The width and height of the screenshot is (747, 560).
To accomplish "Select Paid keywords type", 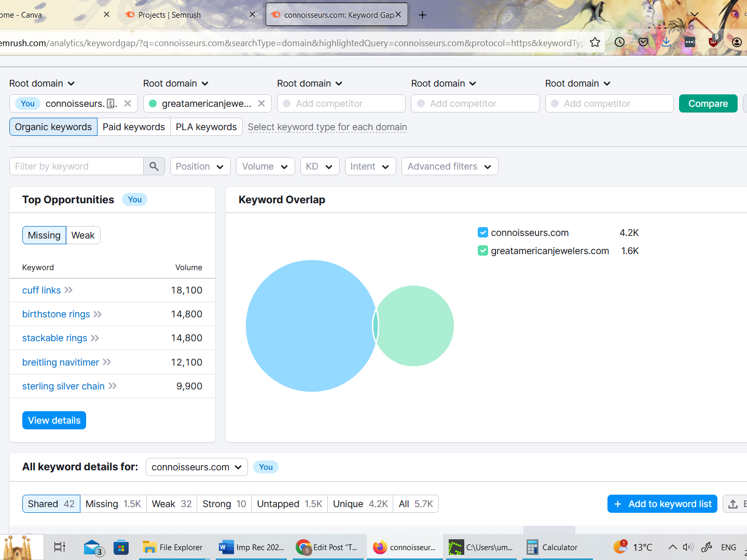I will pyautogui.click(x=134, y=127).
